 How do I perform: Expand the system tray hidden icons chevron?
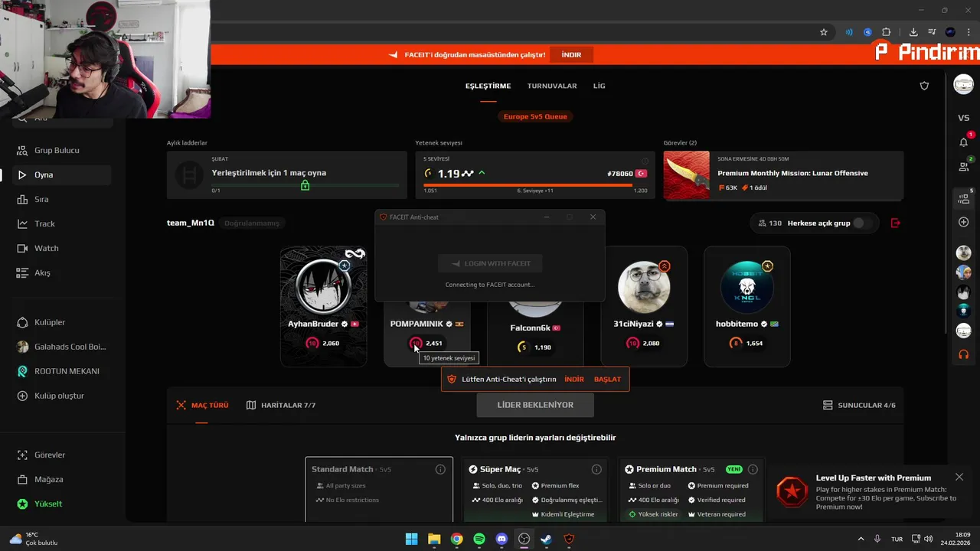[x=861, y=539]
